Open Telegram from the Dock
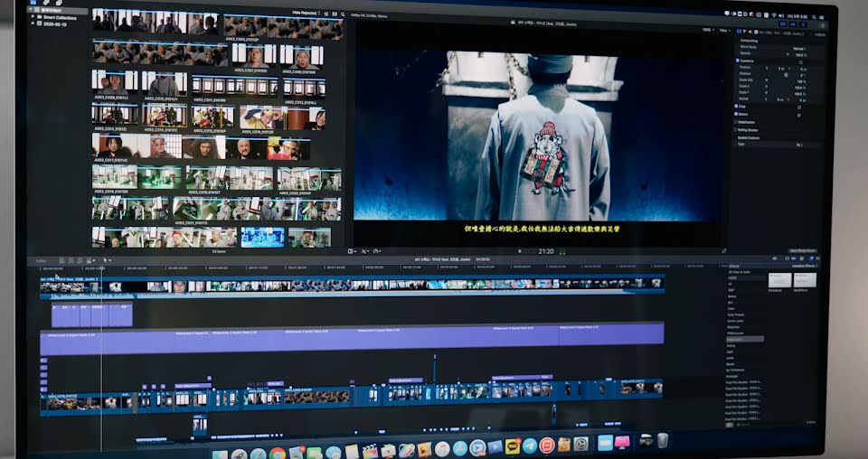The width and height of the screenshot is (868, 459). (530, 445)
